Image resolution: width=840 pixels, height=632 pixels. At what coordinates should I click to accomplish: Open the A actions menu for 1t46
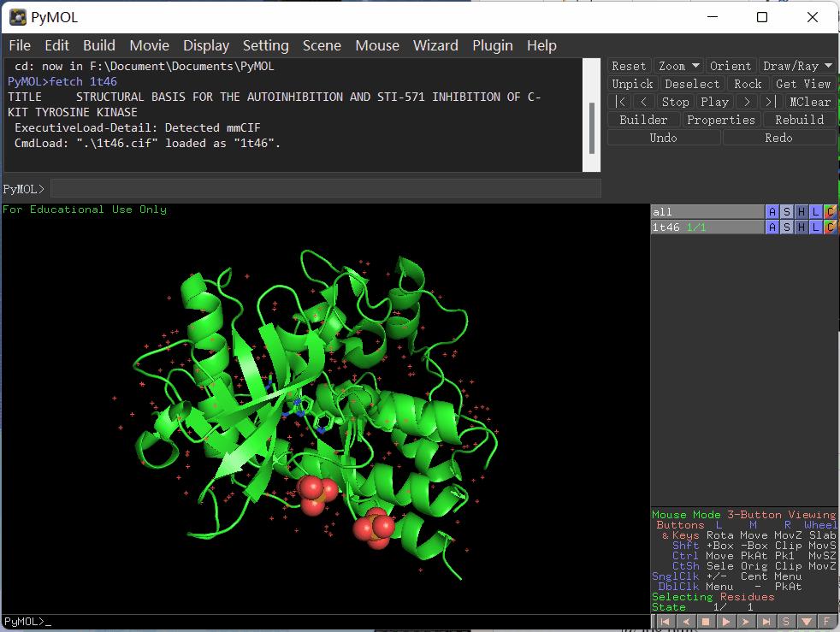[x=772, y=227]
